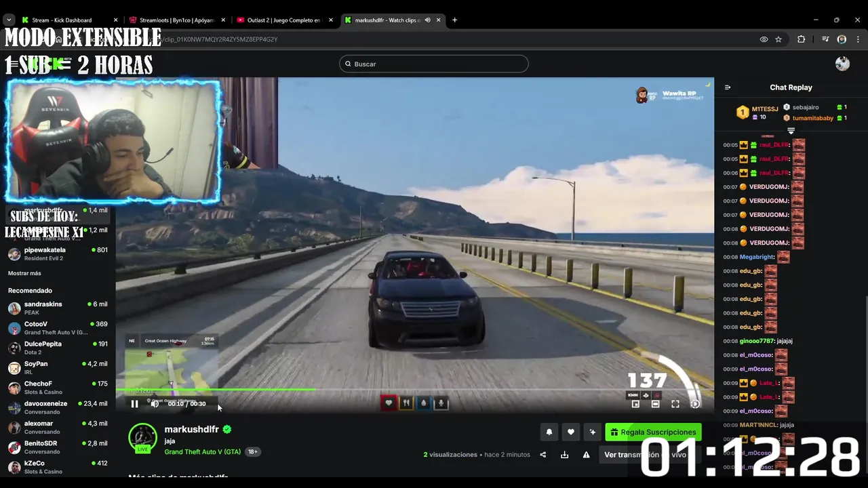
Task: Expand the gift leaderboard chevron
Action: click(791, 130)
